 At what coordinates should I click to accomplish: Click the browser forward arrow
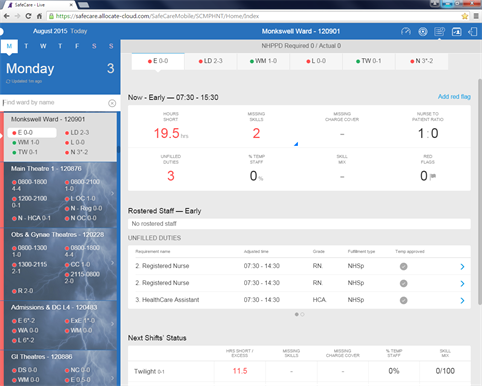(17, 16)
